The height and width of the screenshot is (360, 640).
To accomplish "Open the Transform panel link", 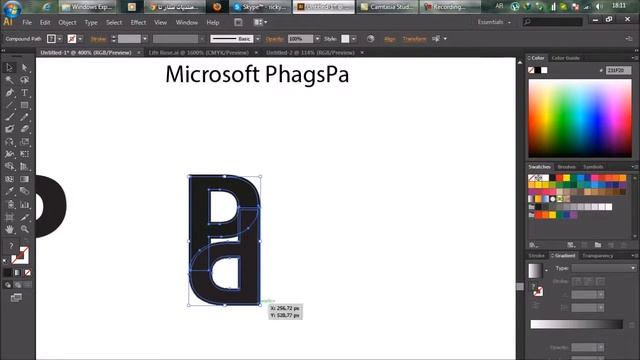I will pos(414,39).
